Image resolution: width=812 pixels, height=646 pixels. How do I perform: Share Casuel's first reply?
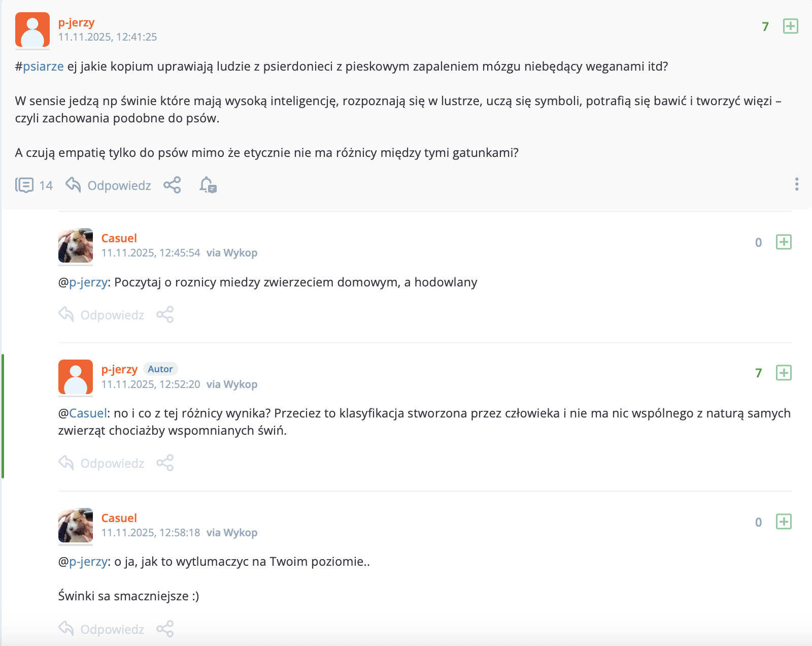click(x=165, y=315)
